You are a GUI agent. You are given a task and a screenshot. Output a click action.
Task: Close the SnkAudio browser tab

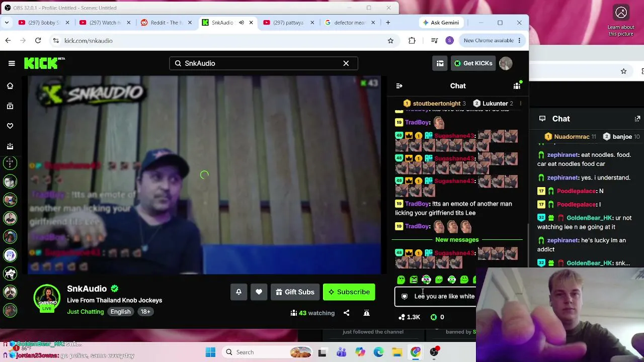click(x=251, y=23)
